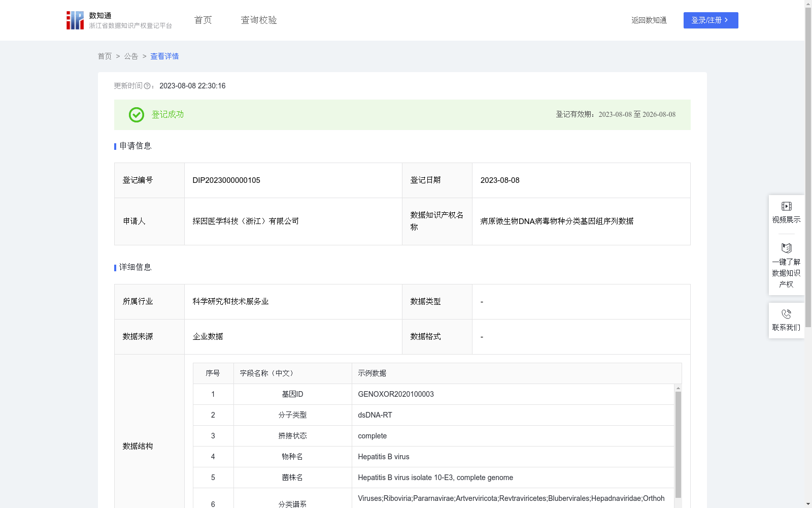Click the 详细信息 section heading

(x=136, y=267)
